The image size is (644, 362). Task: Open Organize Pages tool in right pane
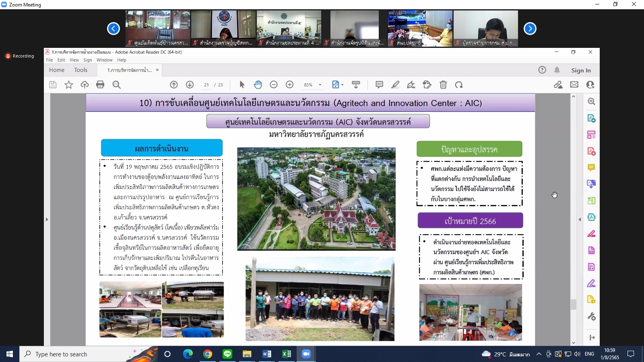pyautogui.click(x=591, y=135)
